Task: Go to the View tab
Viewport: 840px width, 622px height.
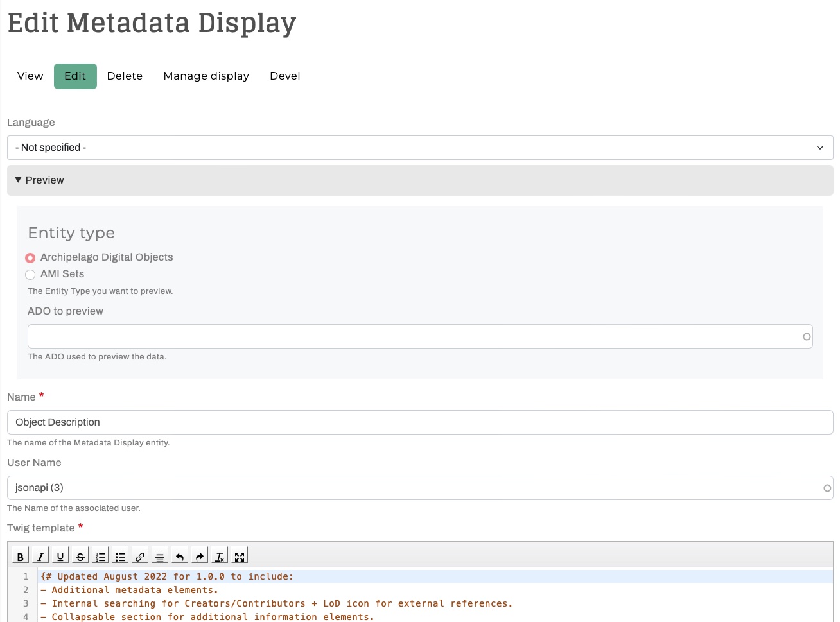Action: click(30, 76)
